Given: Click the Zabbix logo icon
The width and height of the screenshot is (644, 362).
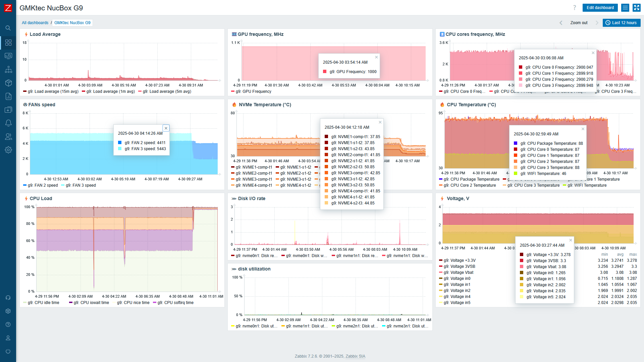Looking at the screenshot, I should [8, 8].
